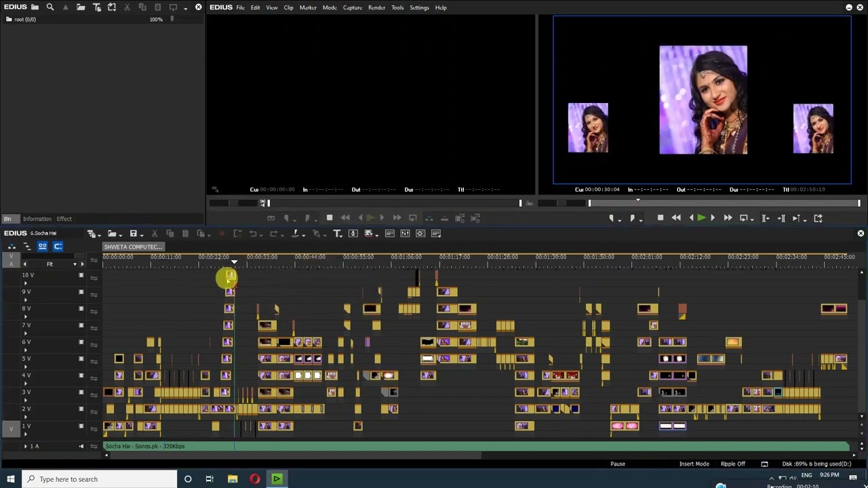Expand the 1 A audio track arrow
This screenshot has width=868, height=488.
tap(26, 446)
